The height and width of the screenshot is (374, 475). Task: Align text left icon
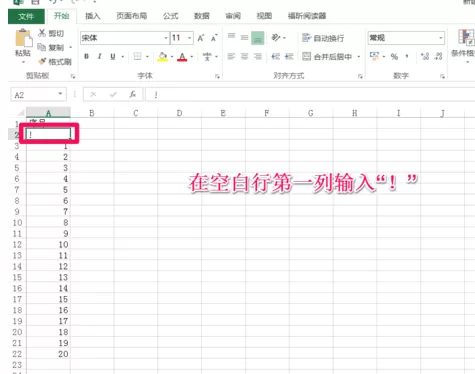(x=231, y=56)
